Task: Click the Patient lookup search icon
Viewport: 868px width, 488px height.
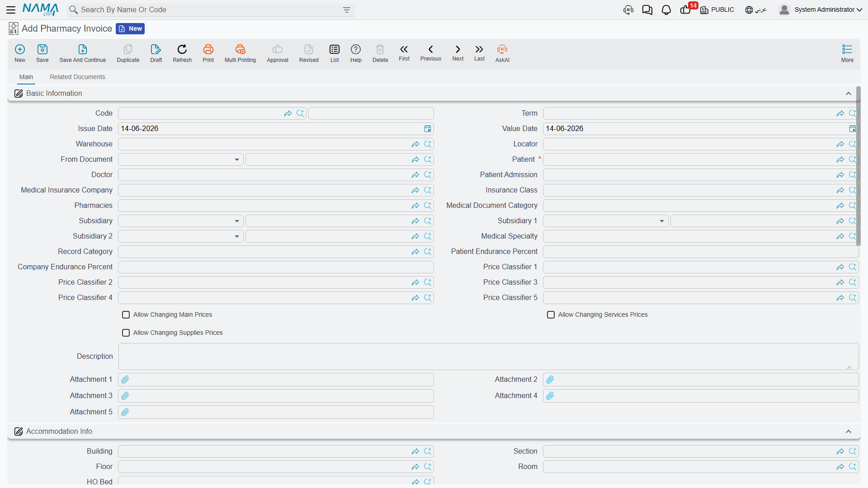Action: coord(853,160)
